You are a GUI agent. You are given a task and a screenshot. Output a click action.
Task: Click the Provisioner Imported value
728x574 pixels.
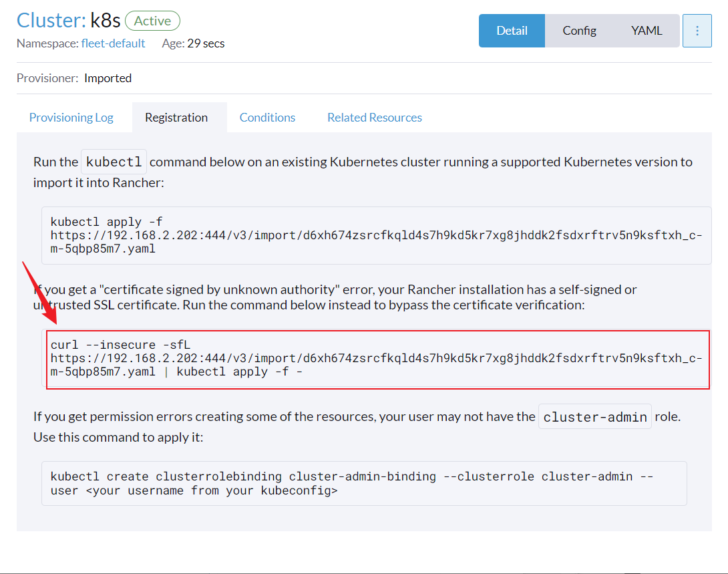[x=108, y=78]
